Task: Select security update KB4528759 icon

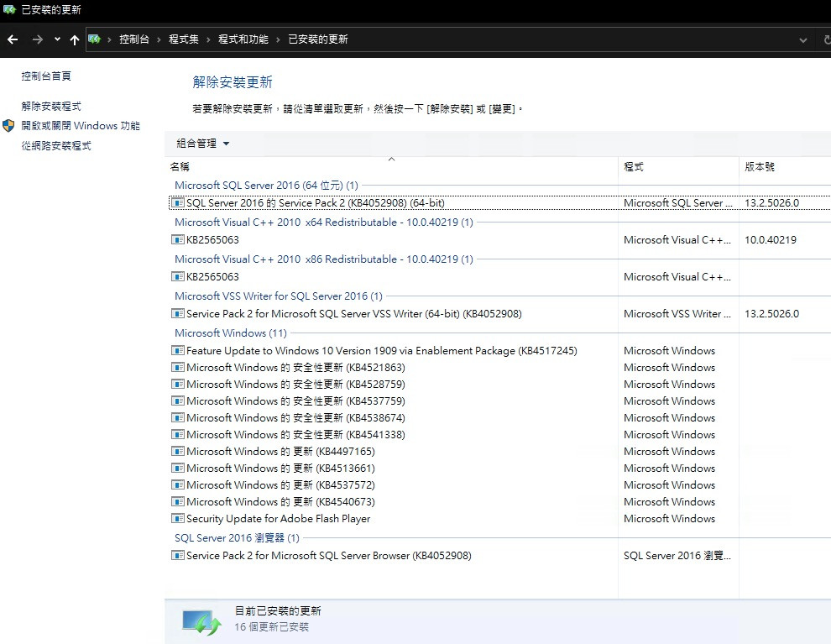Action: point(178,385)
